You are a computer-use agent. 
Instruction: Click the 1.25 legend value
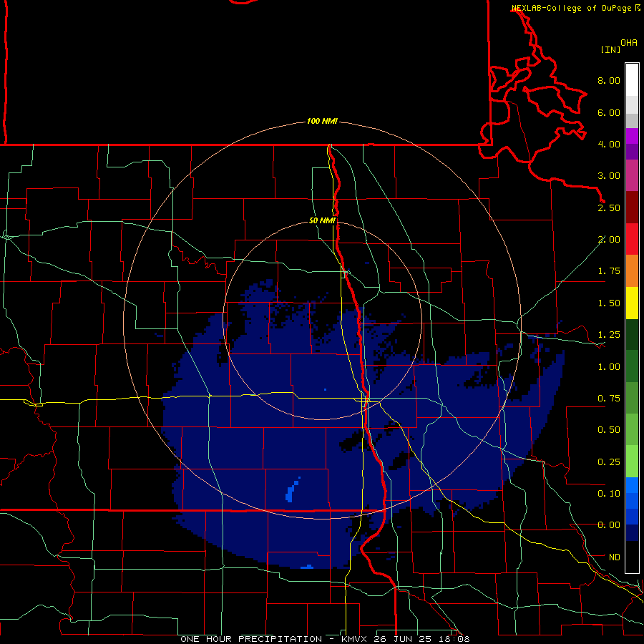[x=609, y=335]
